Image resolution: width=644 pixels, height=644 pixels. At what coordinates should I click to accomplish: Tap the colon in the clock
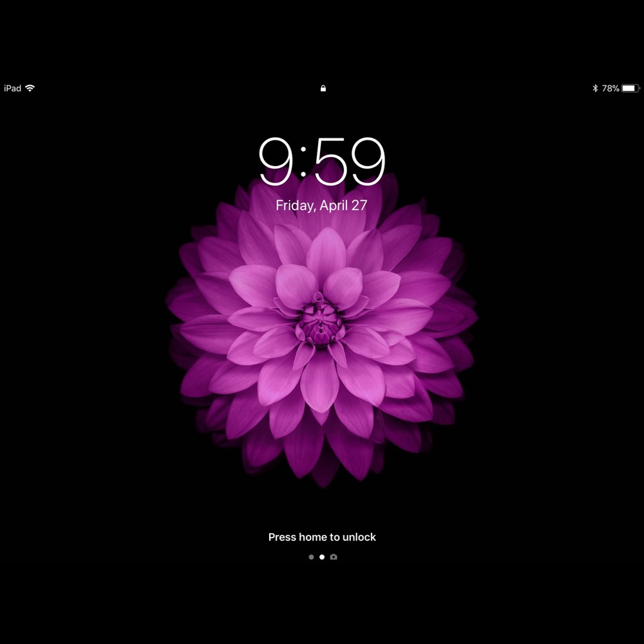[x=307, y=163]
